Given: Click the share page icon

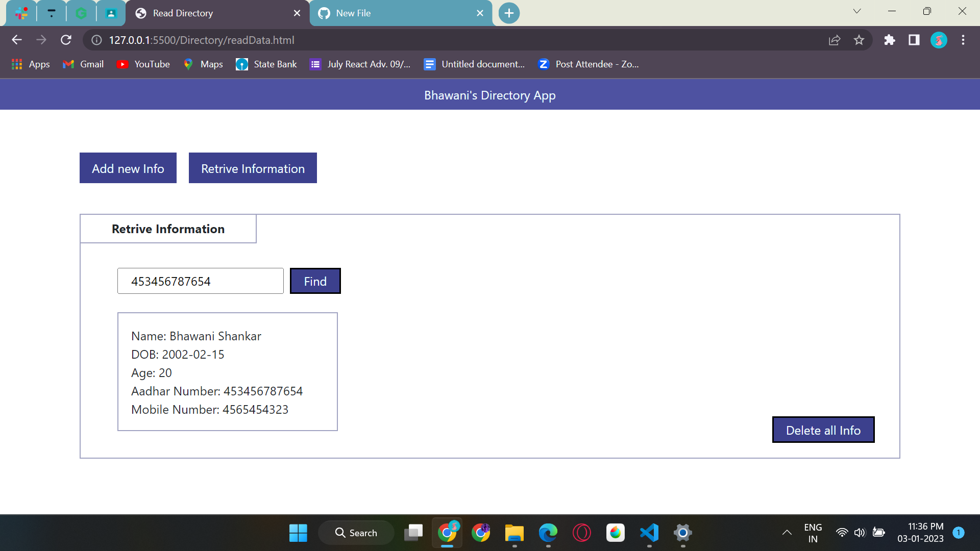Looking at the screenshot, I should pos(835,40).
